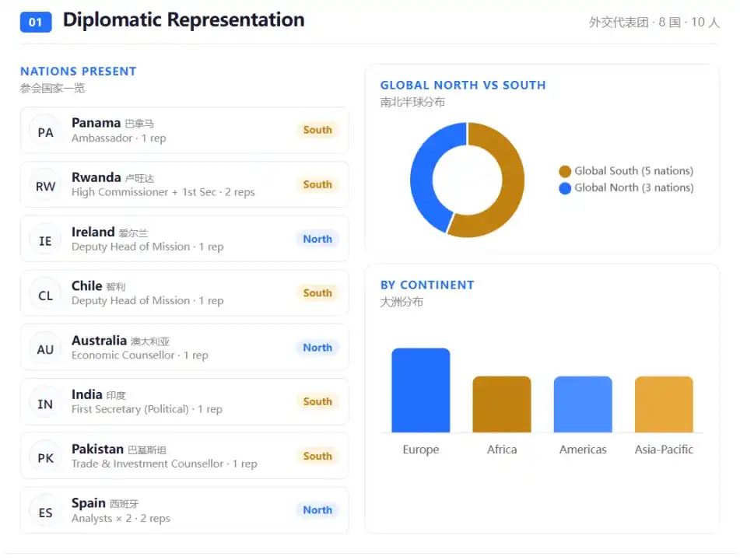This screenshot has height=560, width=740.
Task: Click the Global South legend dot
Action: pos(565,171)
